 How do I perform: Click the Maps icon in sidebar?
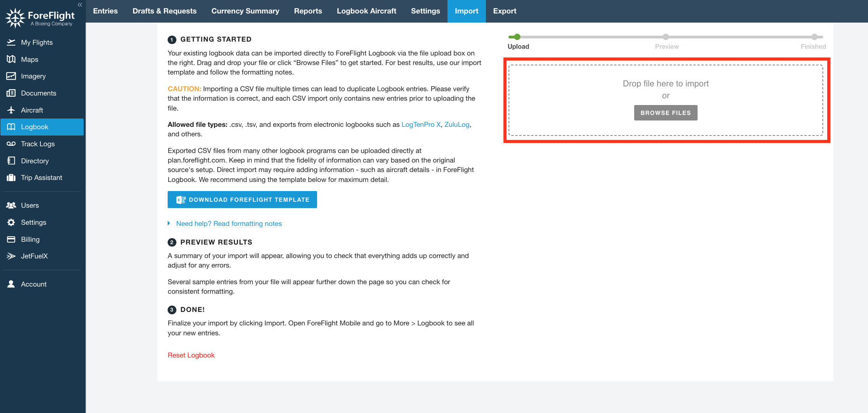pos(11,59)
